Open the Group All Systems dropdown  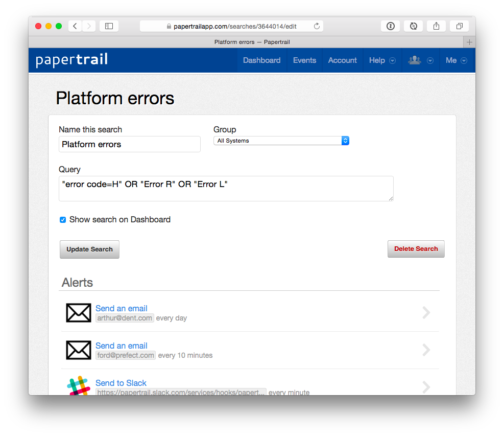coord(281,141)
